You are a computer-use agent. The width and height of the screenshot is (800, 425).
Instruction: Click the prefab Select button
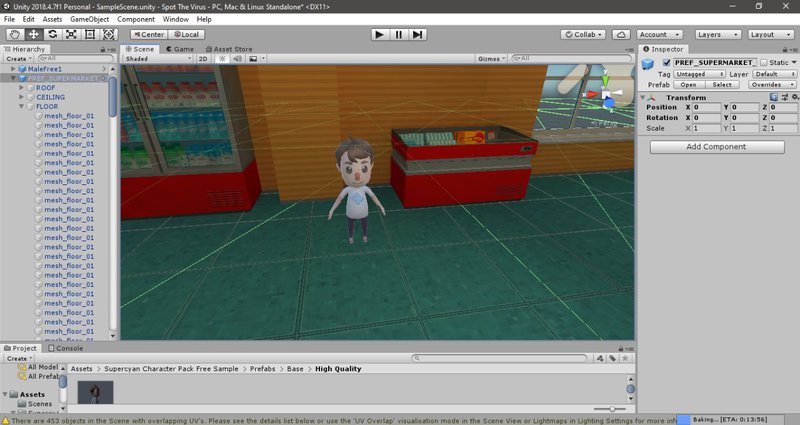coord(721,85)
